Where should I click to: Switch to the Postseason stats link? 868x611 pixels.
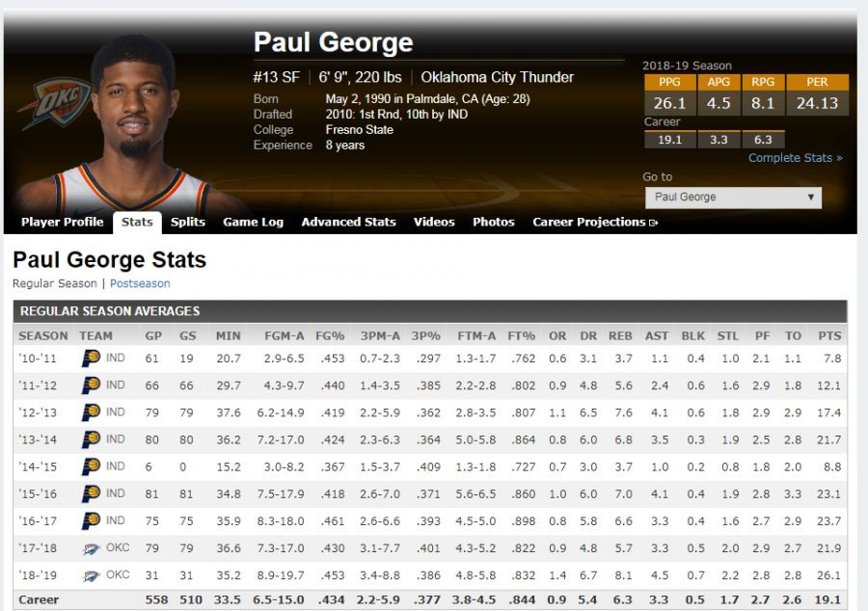point(140,283)
